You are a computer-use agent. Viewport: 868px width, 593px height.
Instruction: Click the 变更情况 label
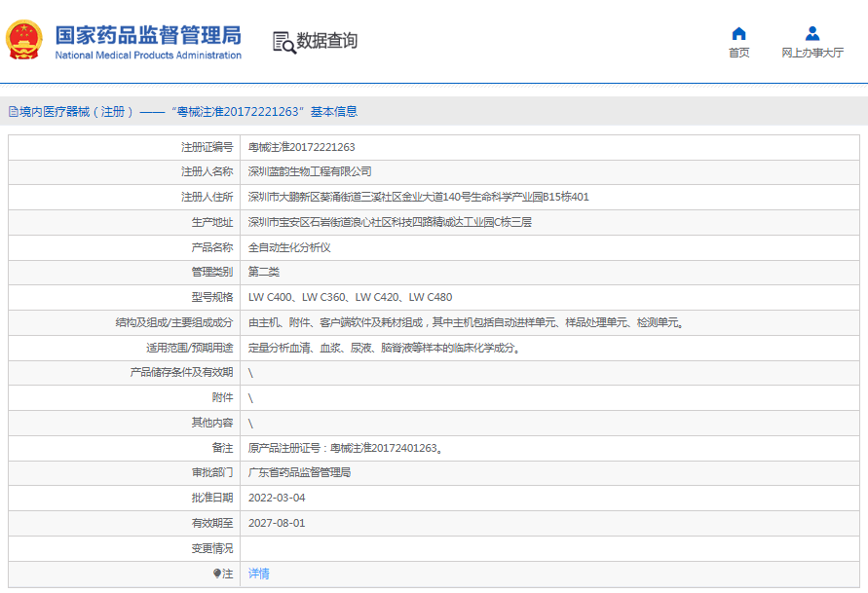(212, 549)
